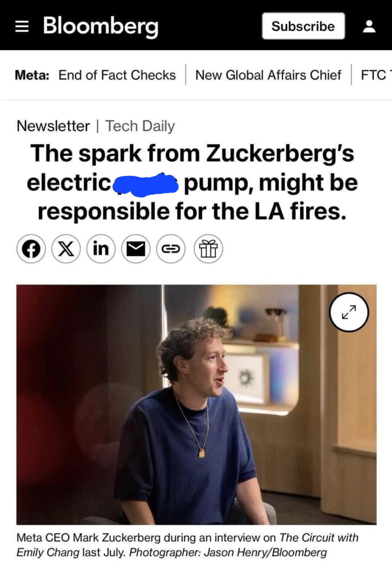This screenshot has width=392, height=561.
Task: Click the Bloomberg logo
Action: click(101, 26)
